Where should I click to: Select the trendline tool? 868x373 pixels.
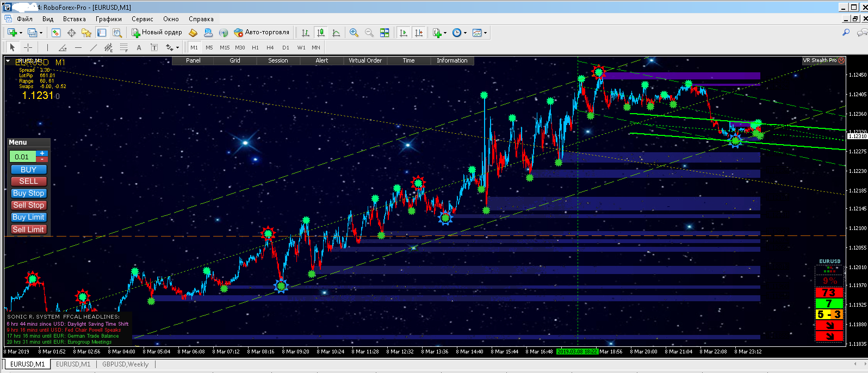tap(93, 47)
